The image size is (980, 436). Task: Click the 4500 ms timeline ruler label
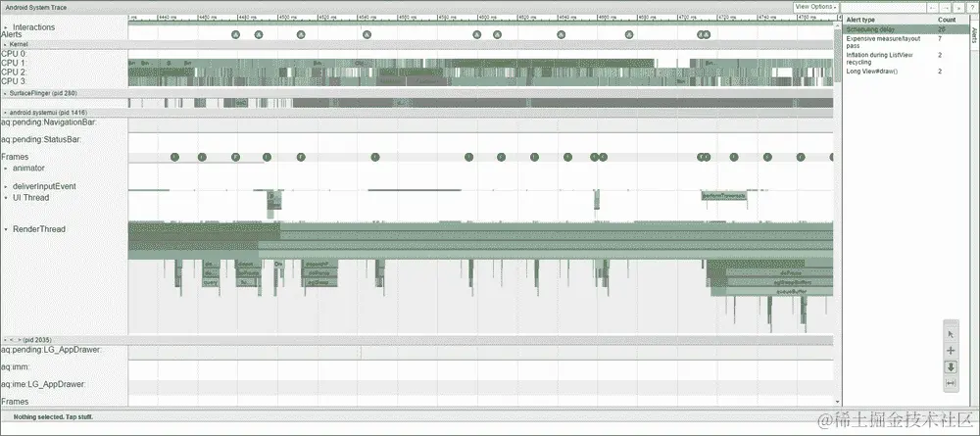point(288,18)
